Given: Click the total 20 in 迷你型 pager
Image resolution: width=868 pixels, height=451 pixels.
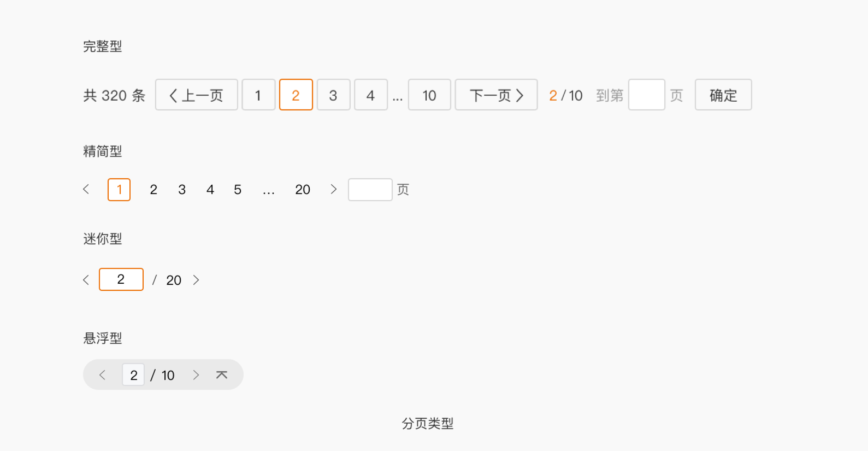Looking at the screenshot, I should [x=174, y=280].
